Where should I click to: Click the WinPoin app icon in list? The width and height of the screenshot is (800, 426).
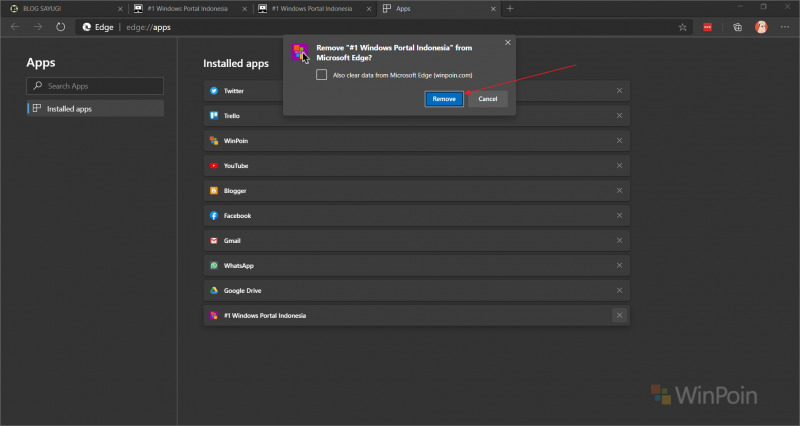(214, 141)
